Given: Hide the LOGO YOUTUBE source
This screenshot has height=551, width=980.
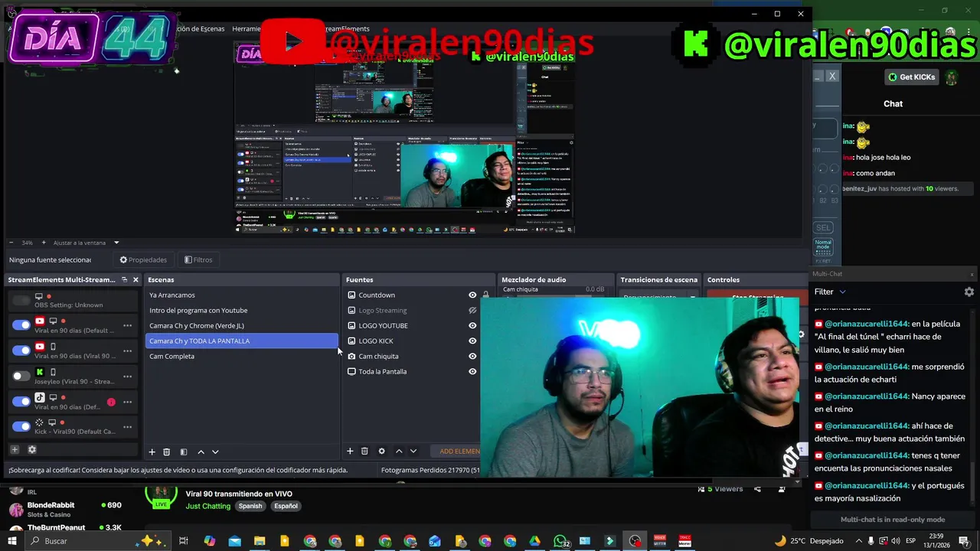Looking at the screenshot, I should point(472,325).
